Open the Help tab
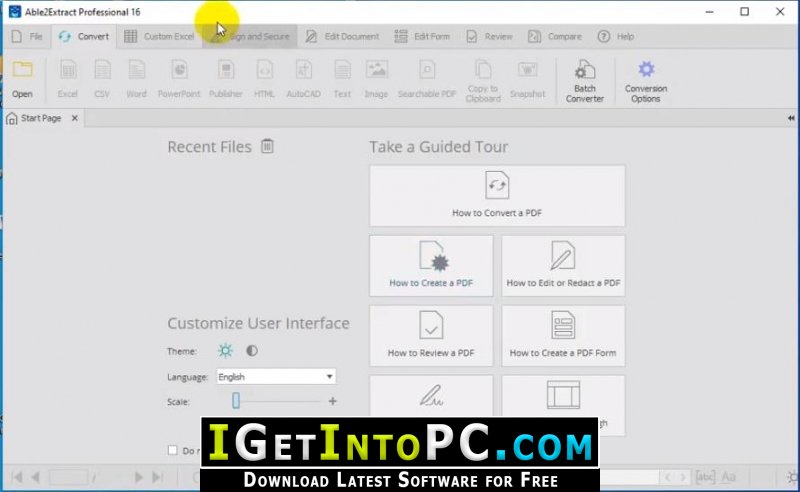Viewport: 800px width, 492px height. click(x=616, y=36)
